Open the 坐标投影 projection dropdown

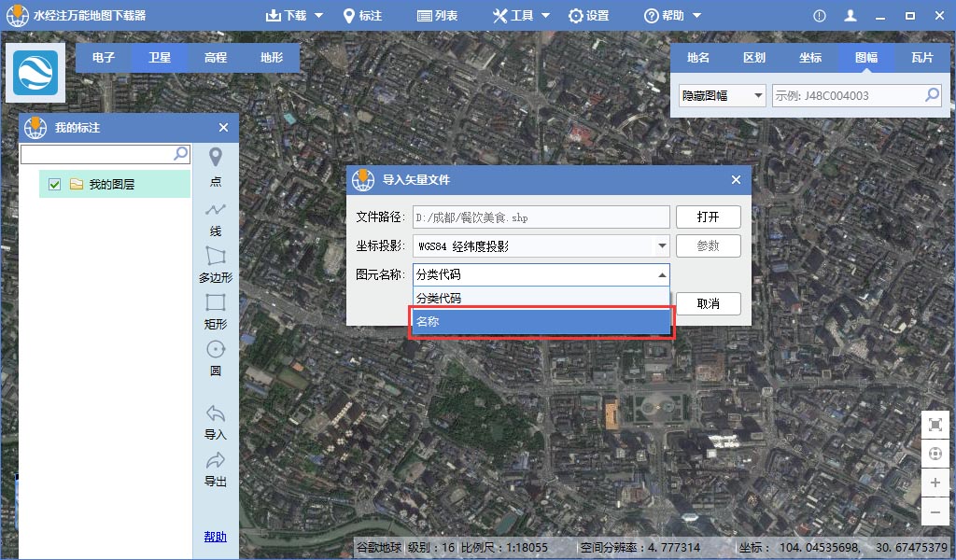click(663, 245)
